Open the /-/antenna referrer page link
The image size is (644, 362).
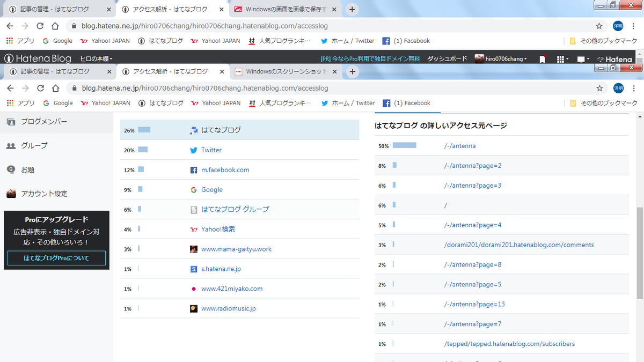pyautogui.click(x=460, y=146)
